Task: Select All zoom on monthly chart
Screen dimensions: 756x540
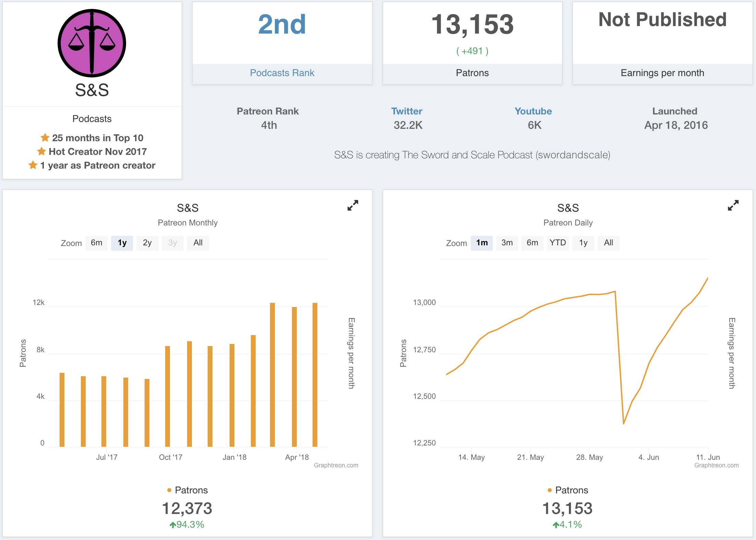Action: point(198,243)
